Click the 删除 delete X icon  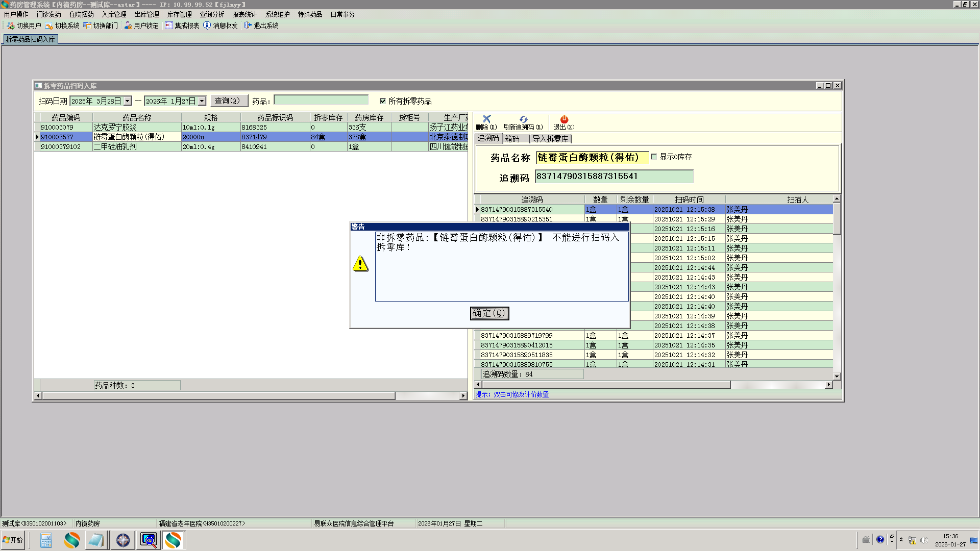pyautogui.click(x=486, y=119)
